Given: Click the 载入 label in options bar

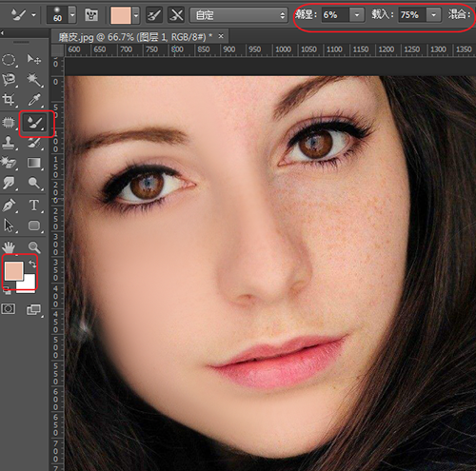Looking at the screenshot, I should (383, 14).
